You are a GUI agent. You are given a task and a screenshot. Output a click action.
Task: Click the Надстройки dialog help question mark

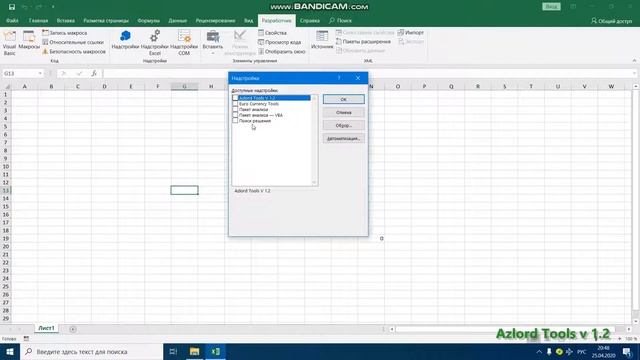(339, 78)
